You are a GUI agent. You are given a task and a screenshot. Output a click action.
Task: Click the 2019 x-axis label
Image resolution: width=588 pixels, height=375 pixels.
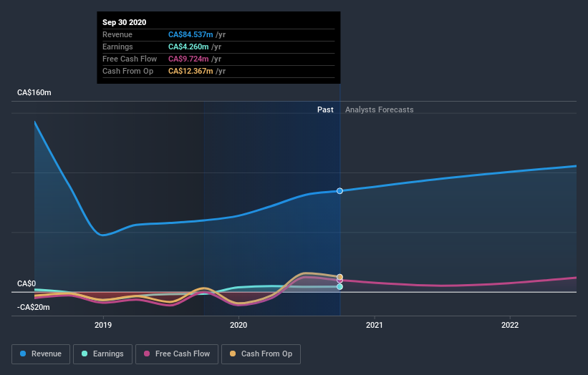point(103,325)
